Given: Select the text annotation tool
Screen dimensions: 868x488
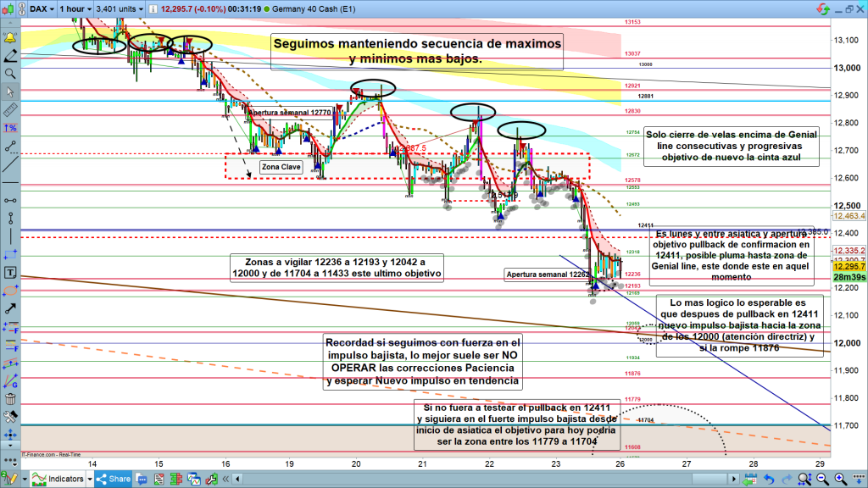Looking at the screenshot, I should coord(11,273).
